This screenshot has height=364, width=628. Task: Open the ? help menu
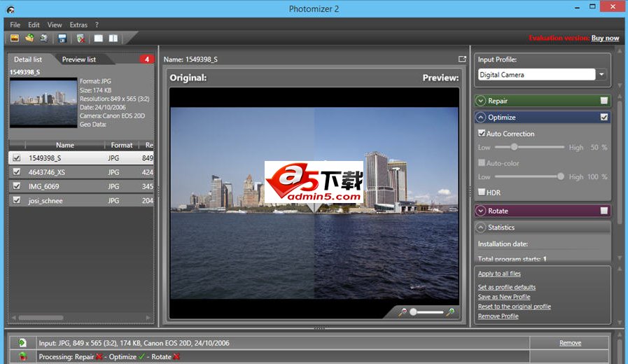pos(97,24)
